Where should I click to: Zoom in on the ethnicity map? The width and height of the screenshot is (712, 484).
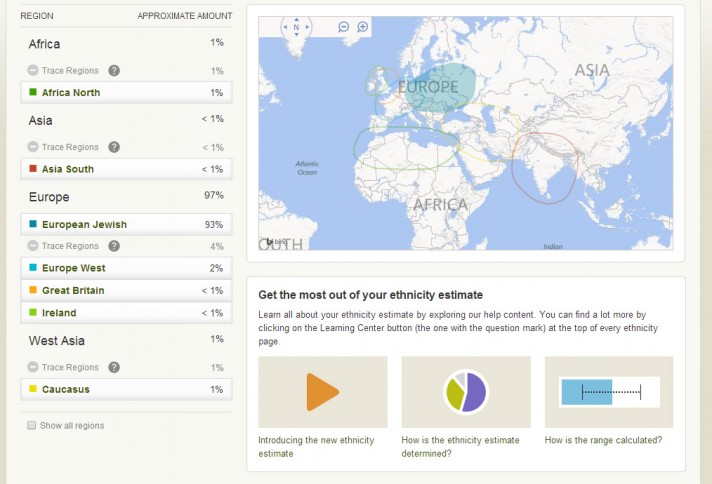pos(363,27)
